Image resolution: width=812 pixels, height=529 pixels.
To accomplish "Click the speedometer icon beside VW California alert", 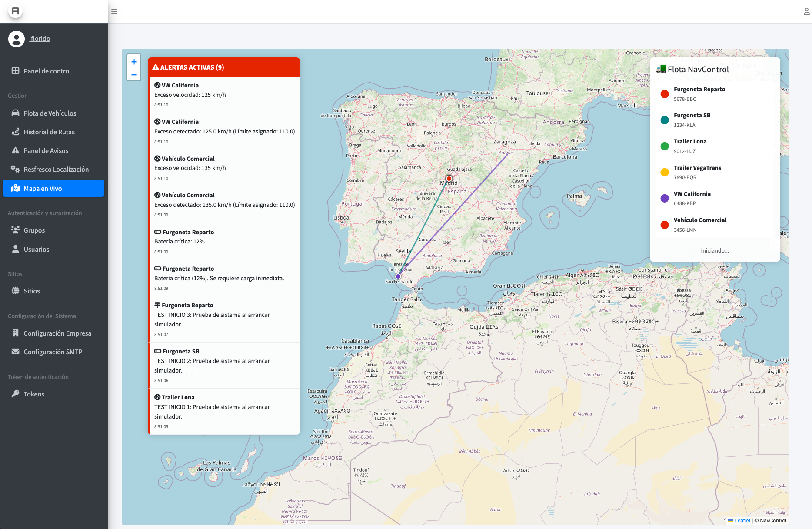I will (x=157, y=85).
